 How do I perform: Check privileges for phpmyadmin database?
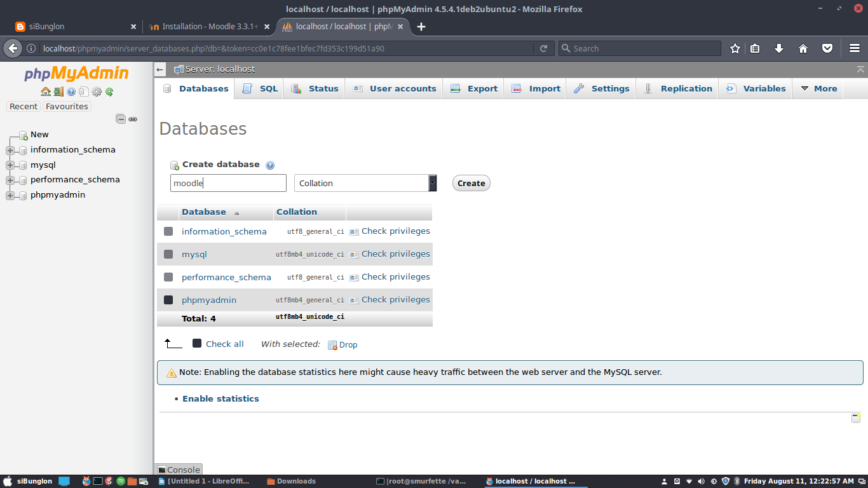pyautogui.click(x=390, y=300)
